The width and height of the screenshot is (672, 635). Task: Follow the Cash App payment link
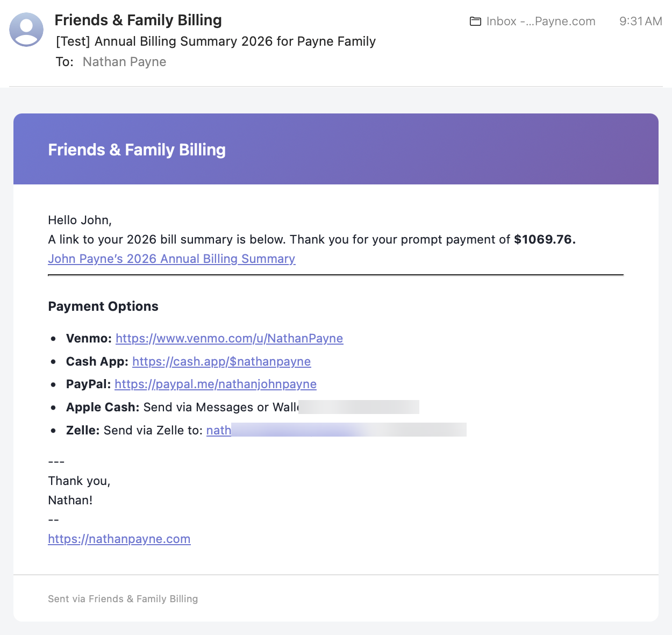click(221, 362)
